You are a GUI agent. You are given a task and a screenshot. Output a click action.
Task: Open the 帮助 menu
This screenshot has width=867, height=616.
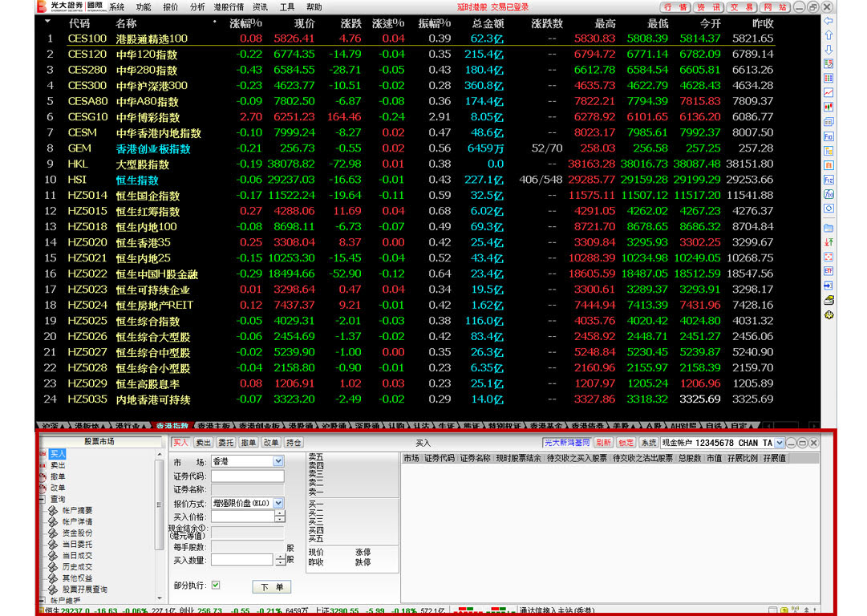coord(314,7)
